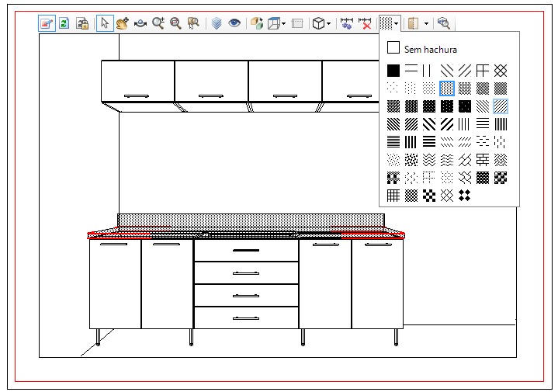
Task: Expand the wireframe box style dropdown
Action: point(283,24)
